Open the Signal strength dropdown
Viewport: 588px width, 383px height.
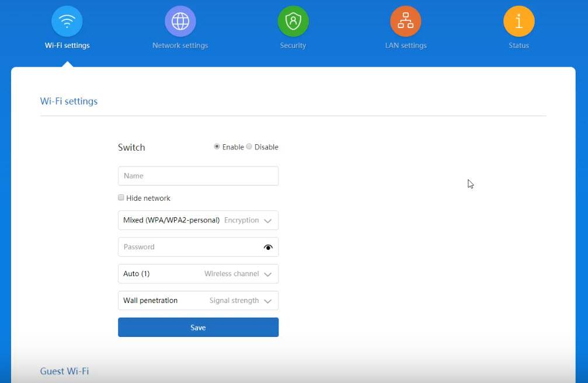(198, 301)
